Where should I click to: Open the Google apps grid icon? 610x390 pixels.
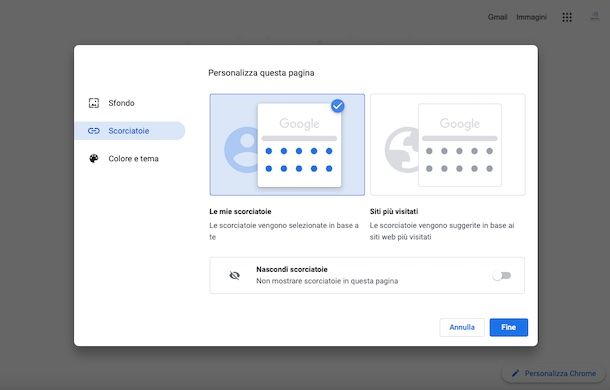pyautogui.click(x=567, y=17)
